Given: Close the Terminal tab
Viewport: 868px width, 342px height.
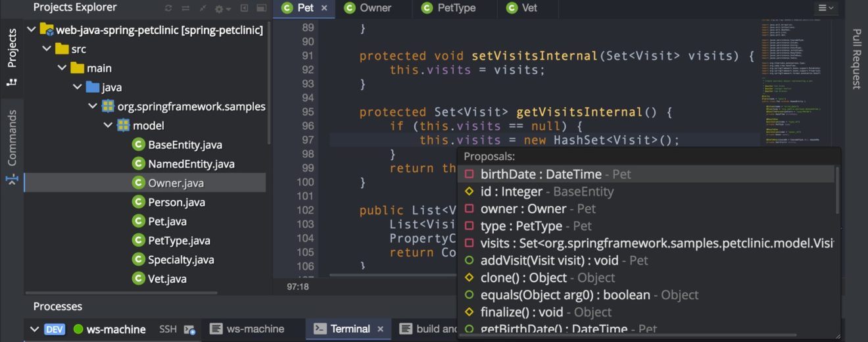Looking at the screenshot, I should pyautogui.click(x=380, y=329).
